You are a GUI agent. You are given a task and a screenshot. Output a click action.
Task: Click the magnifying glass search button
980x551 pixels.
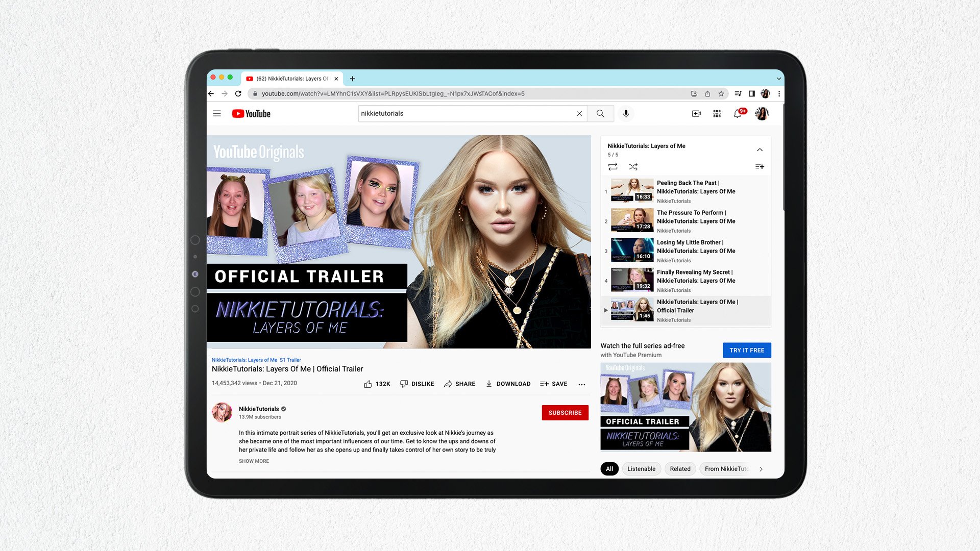[x=600, y=113]
